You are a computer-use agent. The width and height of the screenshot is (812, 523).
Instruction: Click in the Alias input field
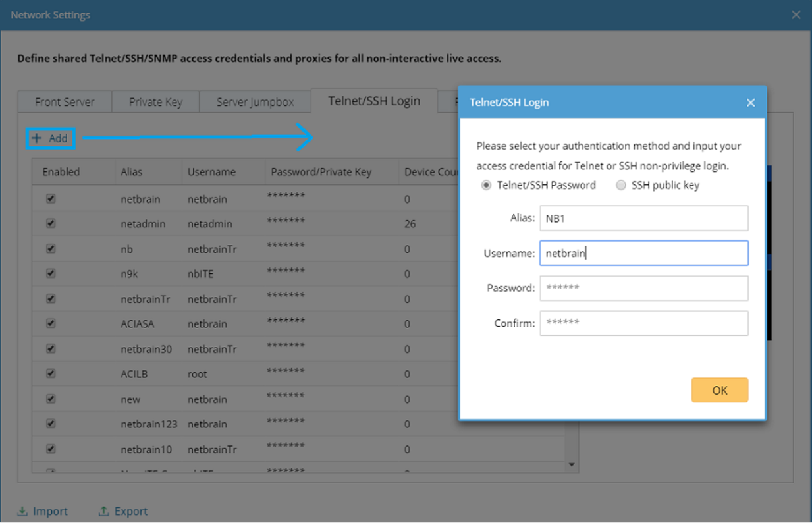pos(643,218)
